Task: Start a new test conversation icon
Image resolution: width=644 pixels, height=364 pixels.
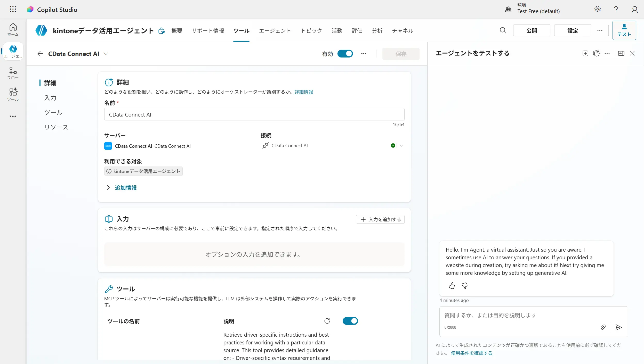Action: click(x=585, y=53)
